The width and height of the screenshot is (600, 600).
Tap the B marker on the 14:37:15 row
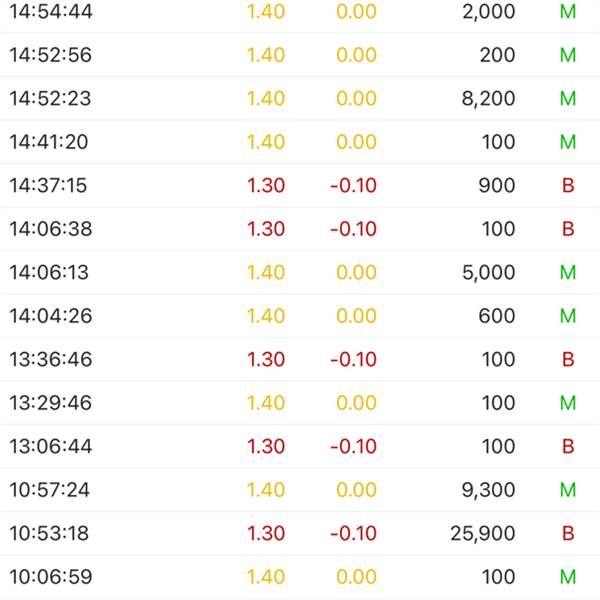(x=568, y=186)
